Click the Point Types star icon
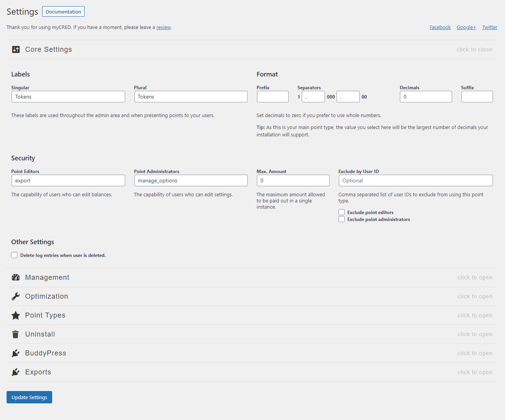Image resolution: width=505 pixels, height=420 pixels. point(16,315)
